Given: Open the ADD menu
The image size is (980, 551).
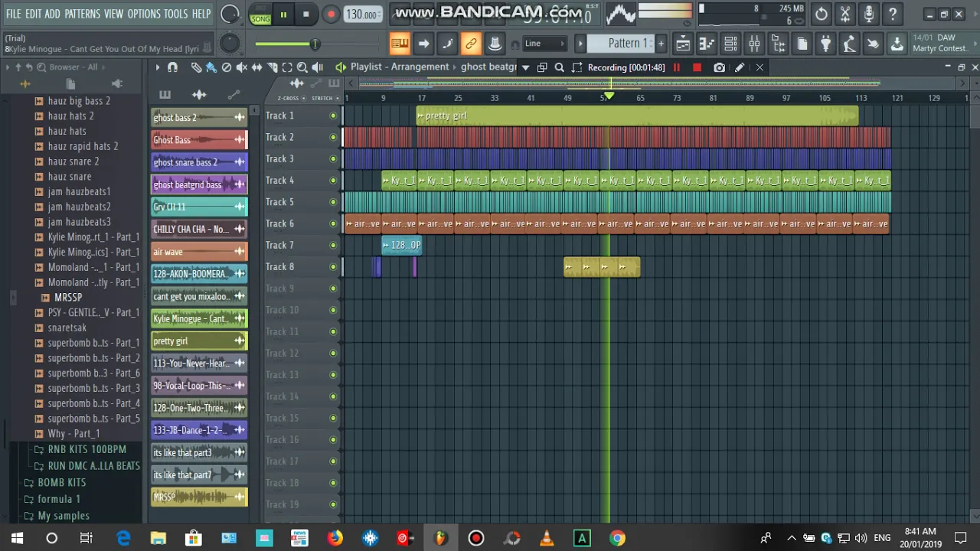Looking at the screenshot, I should [x=52, y=14].
